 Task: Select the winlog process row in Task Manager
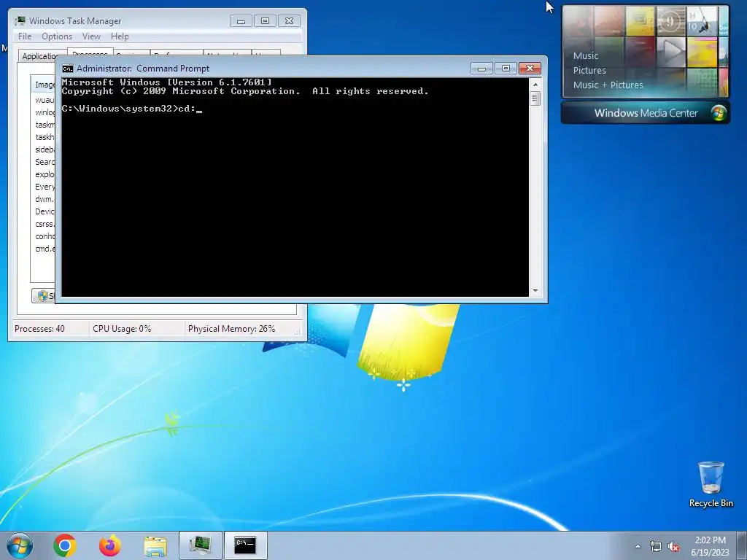point(44,112)
